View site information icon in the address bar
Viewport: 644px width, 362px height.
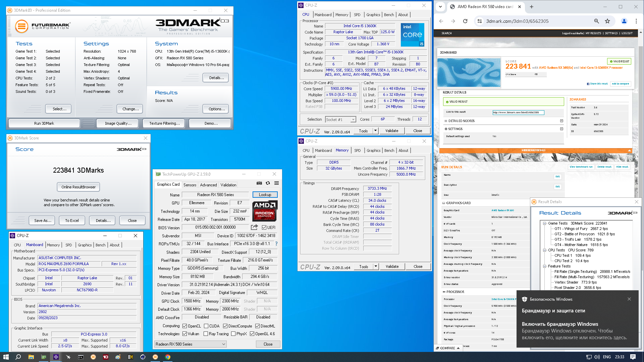pos(480,21)
